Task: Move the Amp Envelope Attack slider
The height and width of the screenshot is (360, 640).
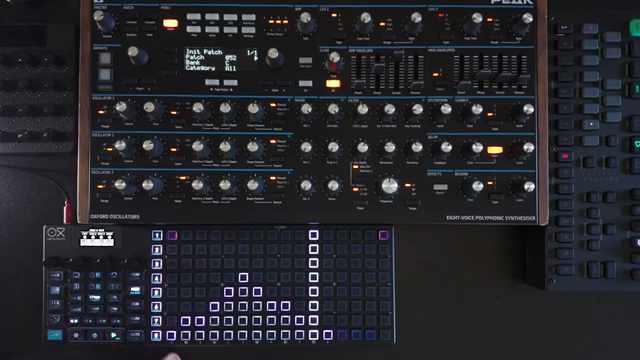Action: tap(359, 84)
